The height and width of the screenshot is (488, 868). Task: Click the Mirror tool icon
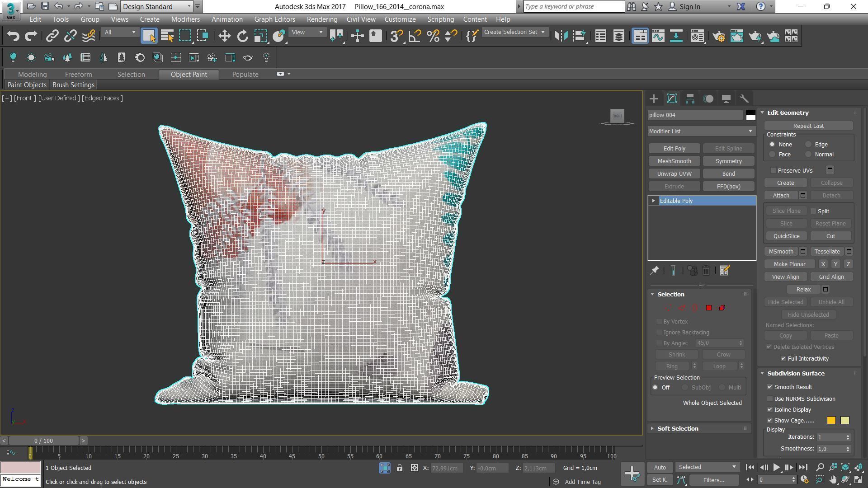(561, 36)
